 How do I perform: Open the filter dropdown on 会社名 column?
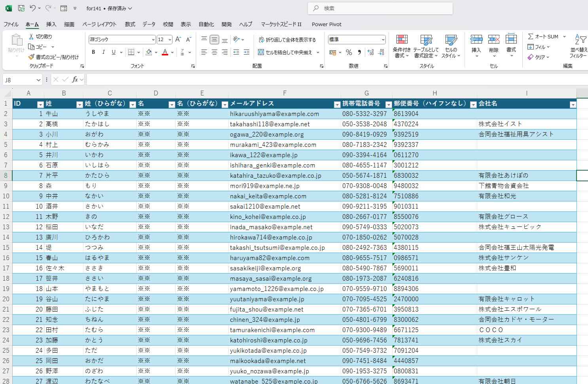coord(573,105)
